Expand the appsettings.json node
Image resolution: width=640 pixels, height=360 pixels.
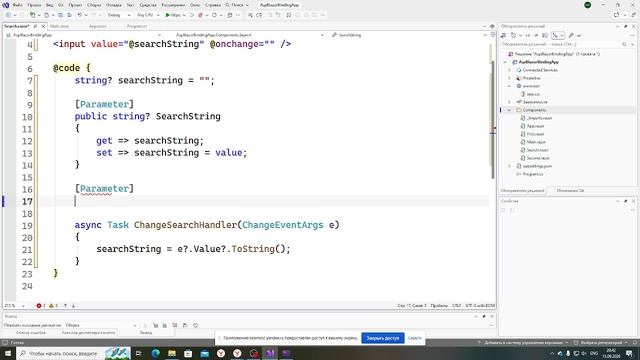coord(509,166)
